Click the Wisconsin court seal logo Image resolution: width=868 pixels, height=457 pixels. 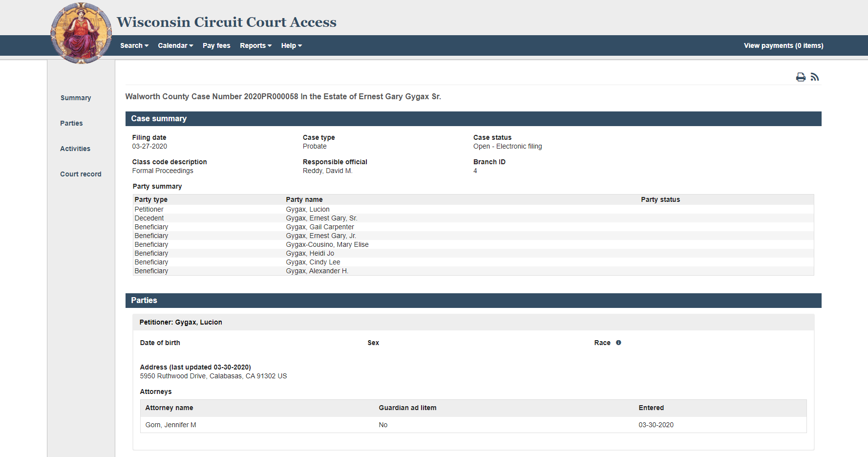(x=81, y=33)
